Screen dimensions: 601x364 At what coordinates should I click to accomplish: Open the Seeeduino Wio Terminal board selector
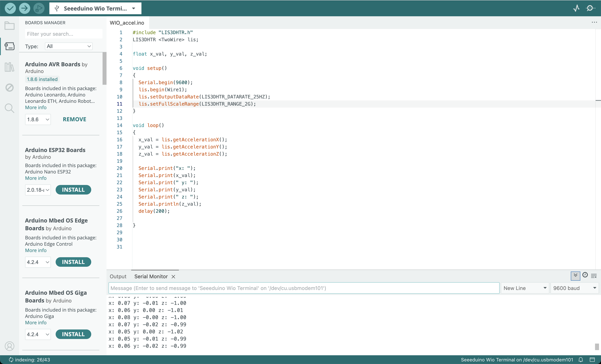click(95, 8)
